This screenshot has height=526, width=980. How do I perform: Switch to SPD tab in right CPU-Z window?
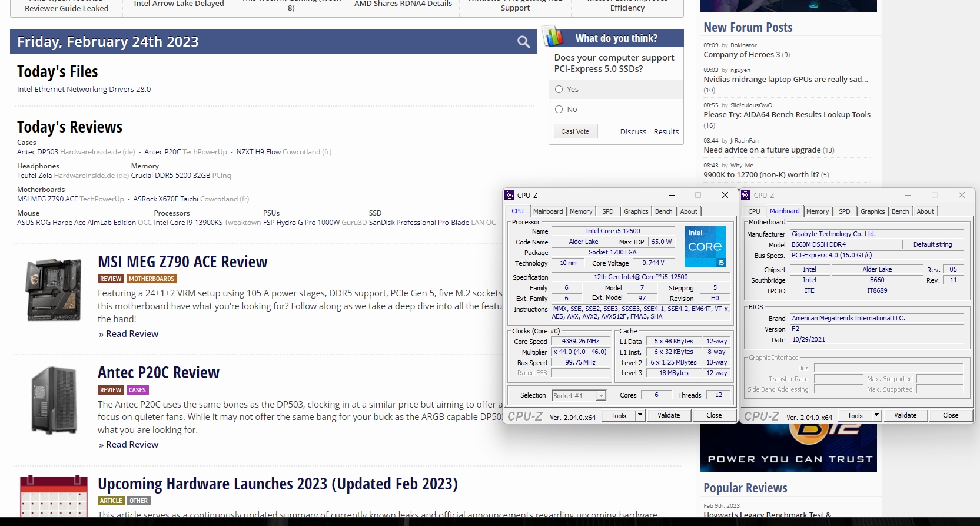tap(845, 211)
